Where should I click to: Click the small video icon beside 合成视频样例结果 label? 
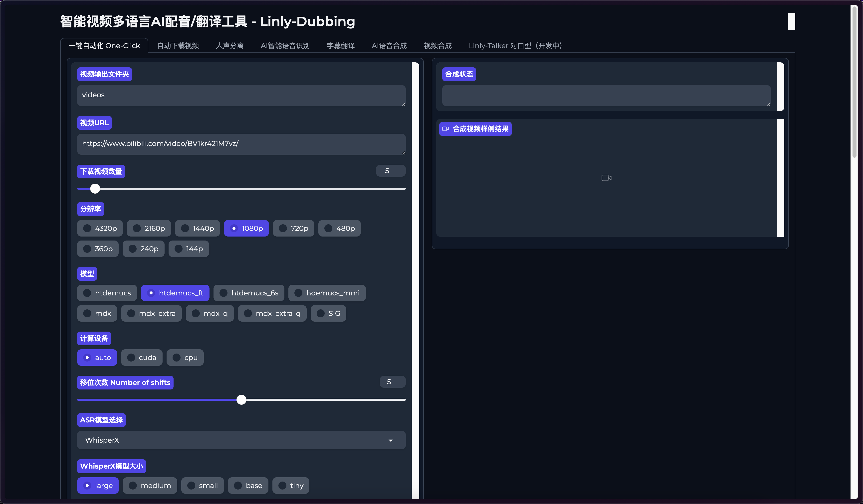pos(445,129)
